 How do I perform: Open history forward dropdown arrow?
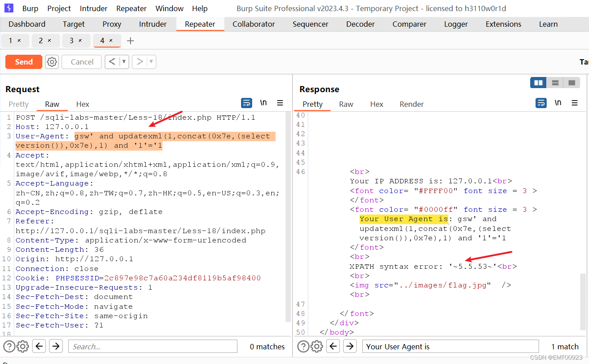(151, 61)
